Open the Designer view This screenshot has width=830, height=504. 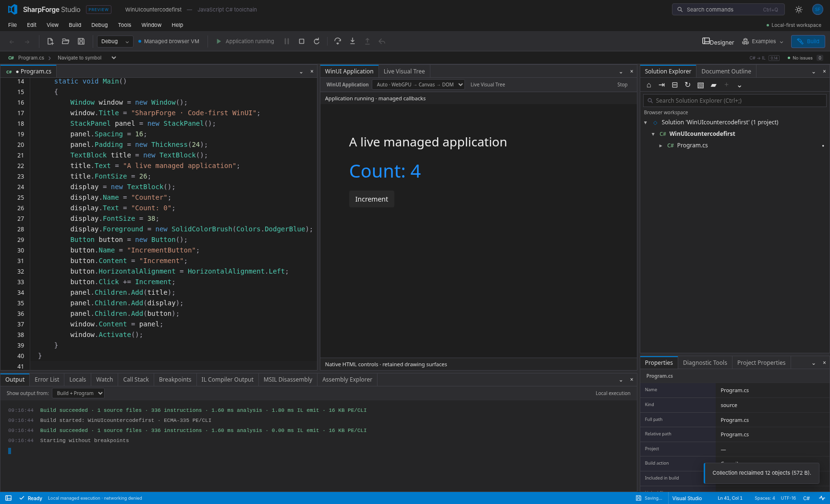(x=718, y=42)
